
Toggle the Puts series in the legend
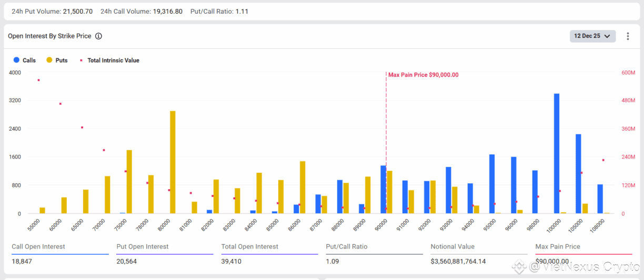[x=61, y=60]
